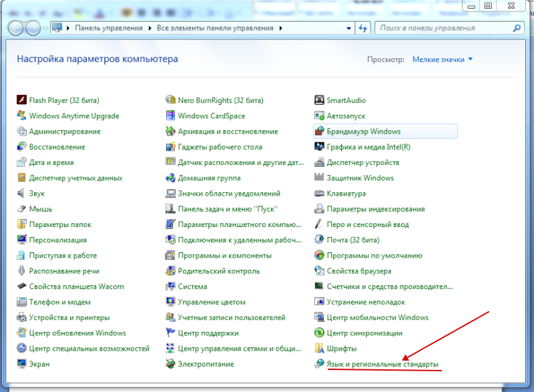This screenshot has height=392, width=534.
Task: Go back with the Back button
Action: (x=15, y=28)
